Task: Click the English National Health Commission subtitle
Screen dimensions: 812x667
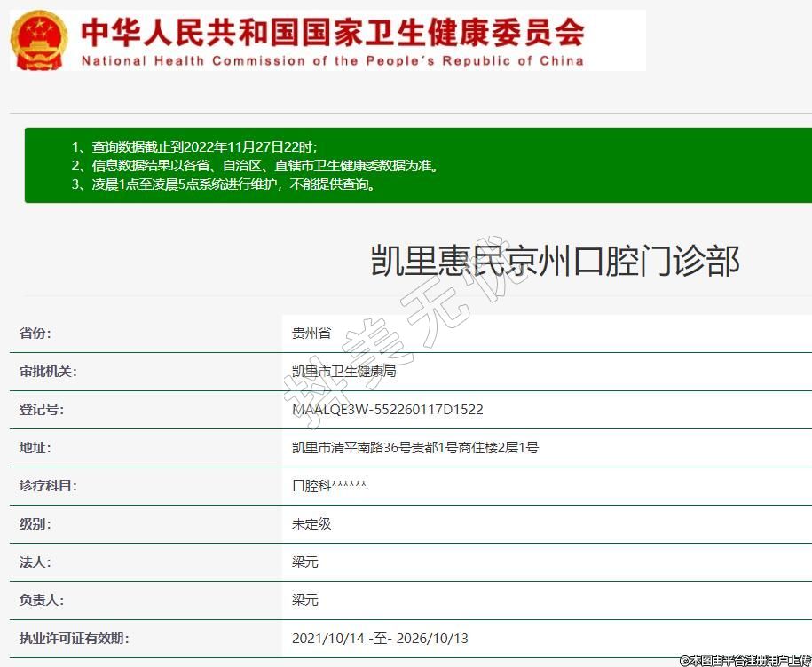Action: tap(333, 61)
